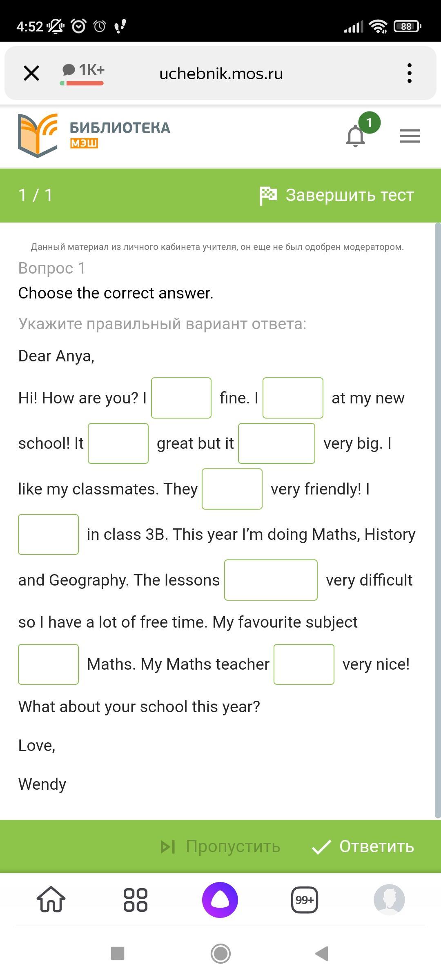
Task: Open the answer box before "at my new"
Action: tap(293, 398)
